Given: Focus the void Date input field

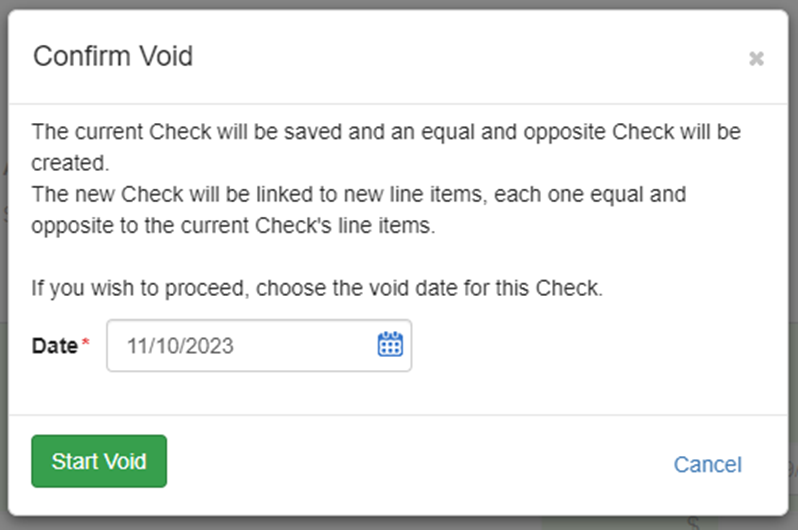Looking at the screenshot, I should pyautogui.click(x=259, y=346).
